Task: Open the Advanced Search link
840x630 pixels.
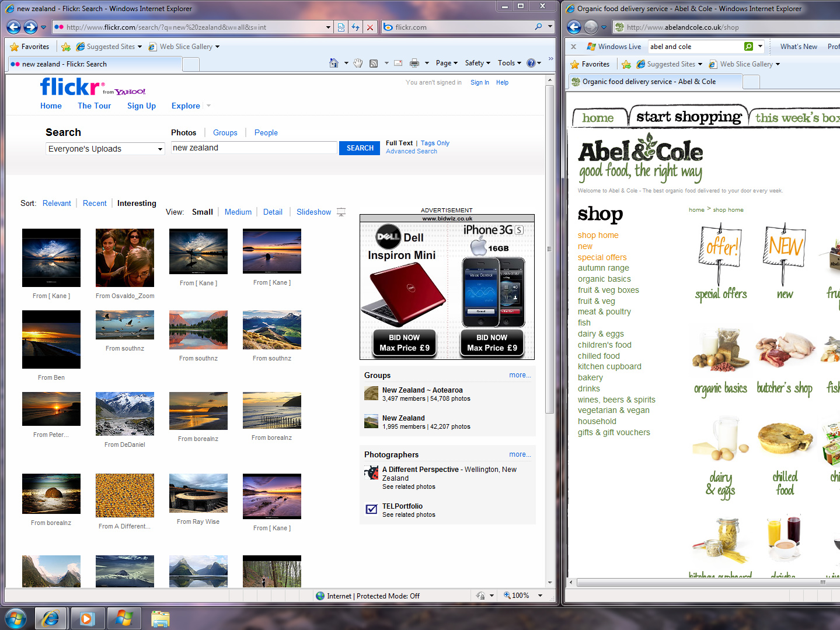Action: point(412,151)
